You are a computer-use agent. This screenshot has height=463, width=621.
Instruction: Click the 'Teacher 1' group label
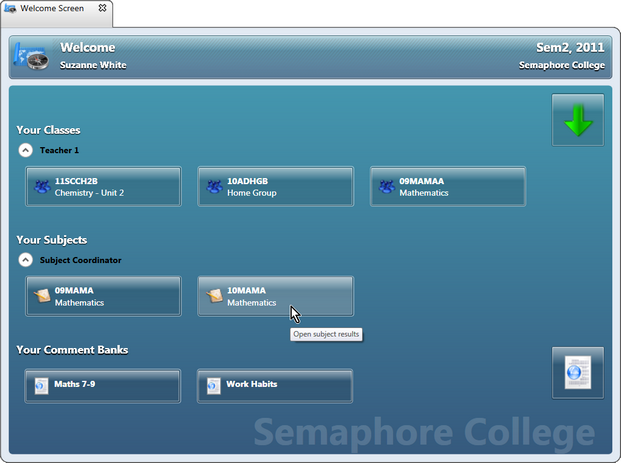(59, 151)
